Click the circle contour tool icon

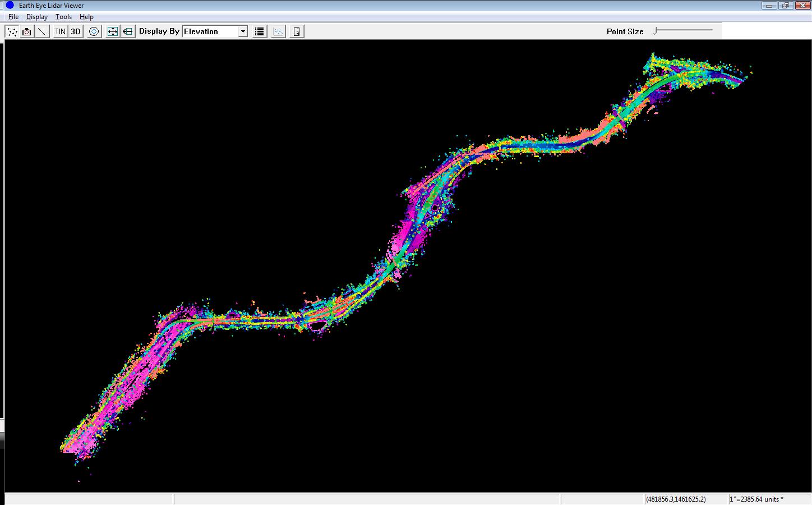pyautogui.click(x=94, y=31)
